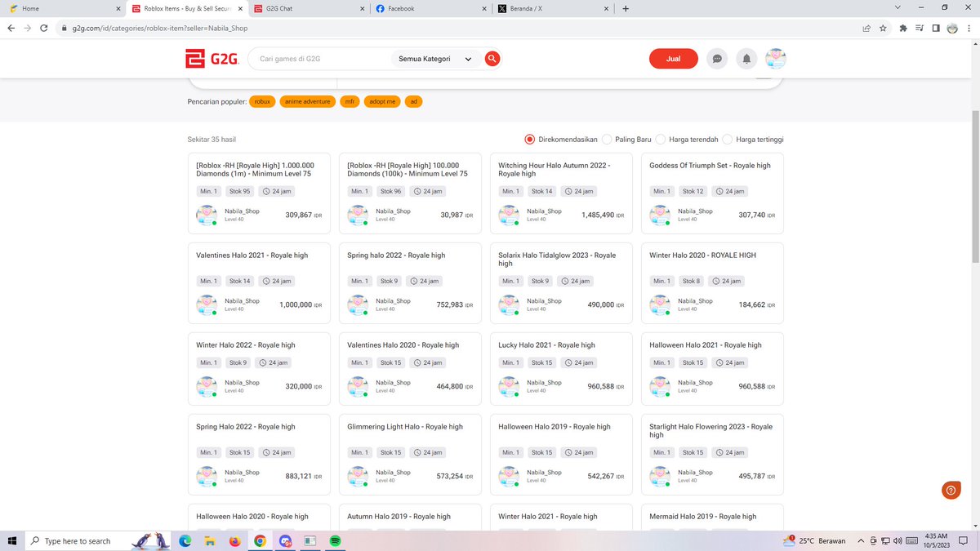980x551 pixels.
Task: Click seller avatar on Goddess Of Triumph Set card
Action: pos(659,216)
